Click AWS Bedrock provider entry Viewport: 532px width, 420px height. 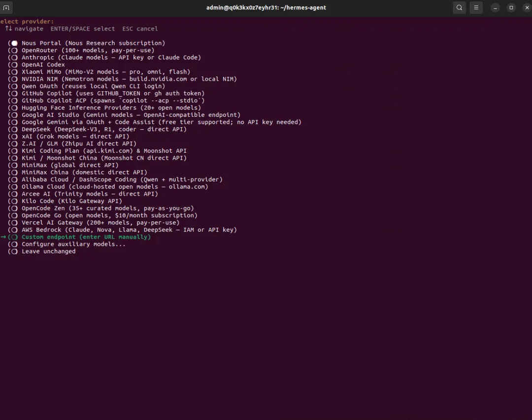point(129,230)
